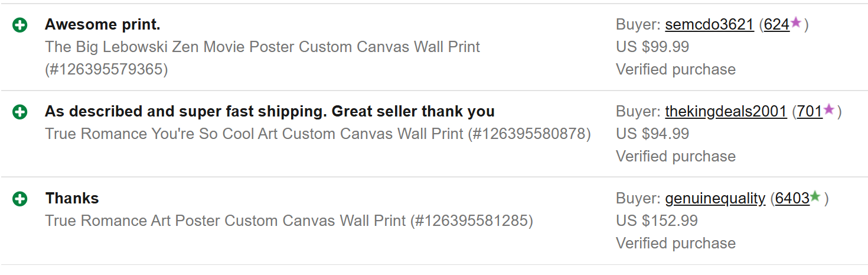Click the green plus icon beside "Awesome print."

click(20, 25)
